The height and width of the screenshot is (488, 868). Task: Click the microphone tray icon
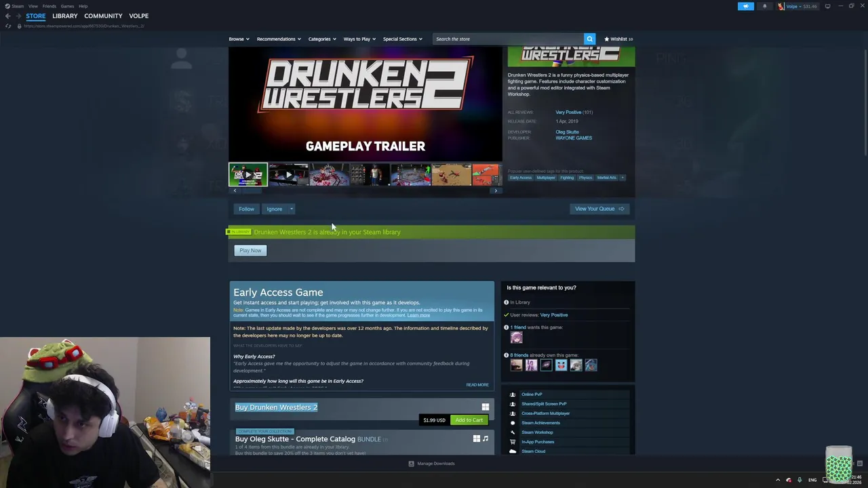point(800,480)
